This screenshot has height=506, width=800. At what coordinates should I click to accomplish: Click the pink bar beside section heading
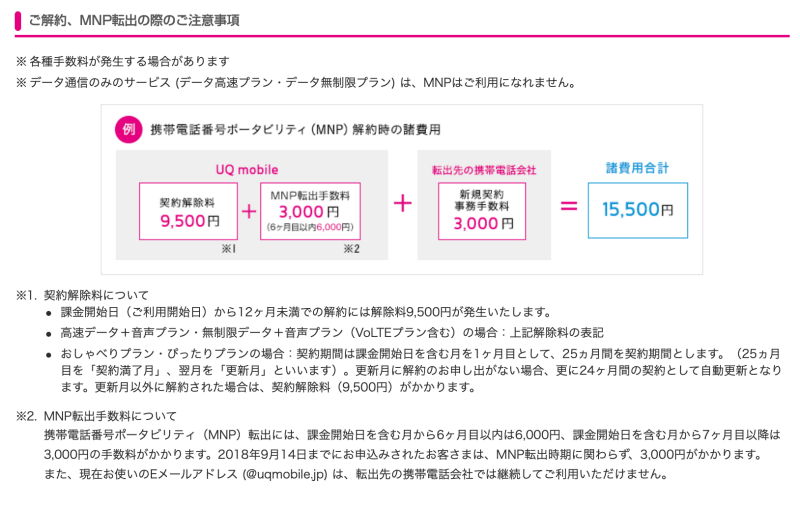point(18,21)
